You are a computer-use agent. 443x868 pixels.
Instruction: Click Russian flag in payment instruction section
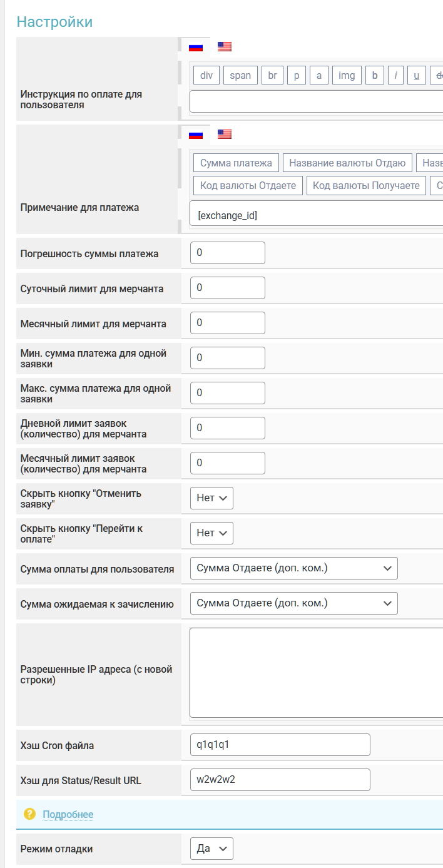(x=195, y=47)
